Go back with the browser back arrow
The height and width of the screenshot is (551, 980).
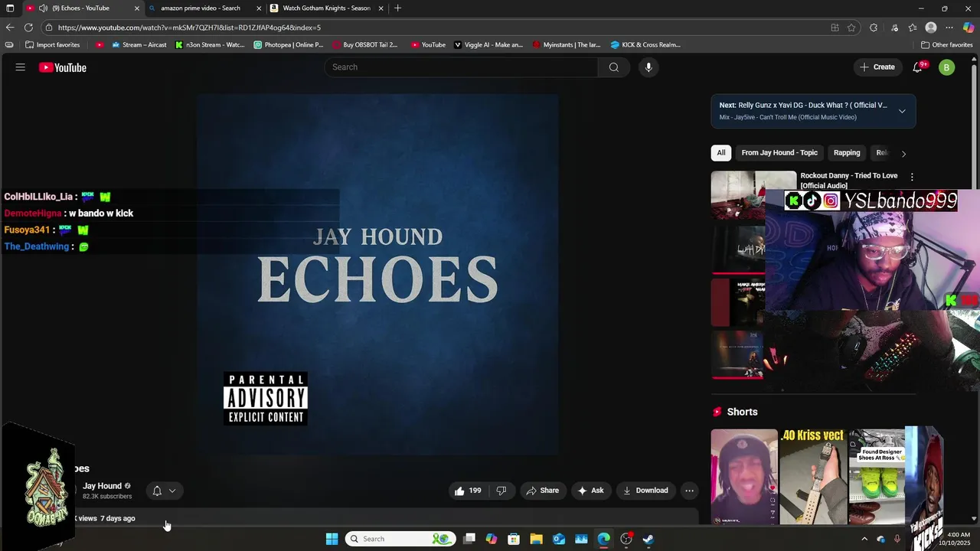click(10, 28)
